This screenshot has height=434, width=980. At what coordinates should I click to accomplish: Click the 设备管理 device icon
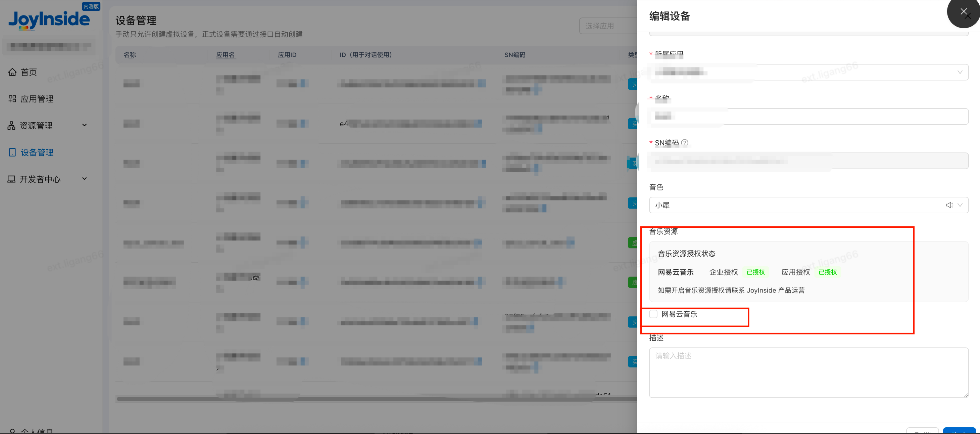12,152
